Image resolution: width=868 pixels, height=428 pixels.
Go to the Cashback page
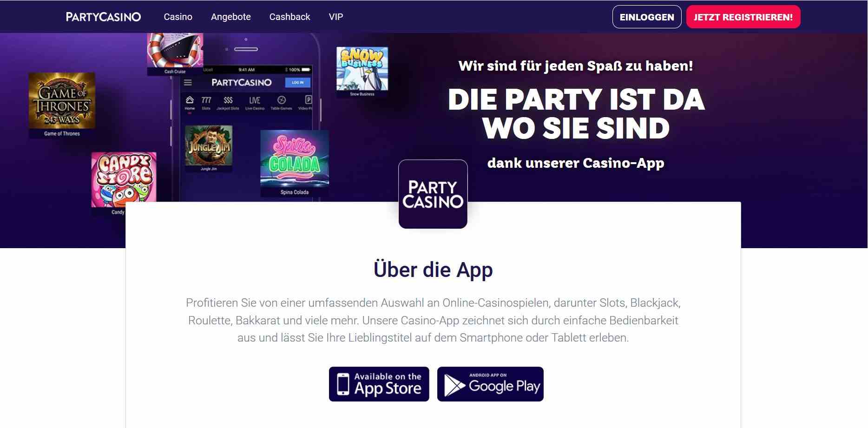[x=289, y=17]
